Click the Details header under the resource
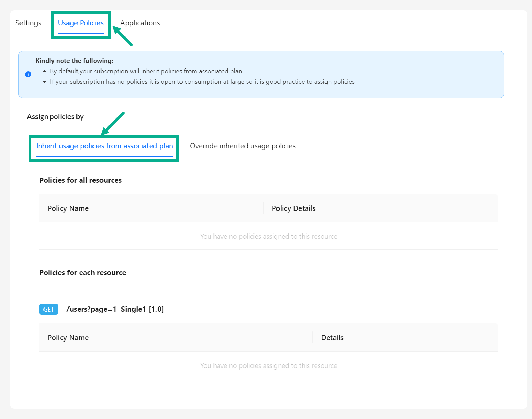The height and width of the screenshot is (419, 532). coord(332,337)
